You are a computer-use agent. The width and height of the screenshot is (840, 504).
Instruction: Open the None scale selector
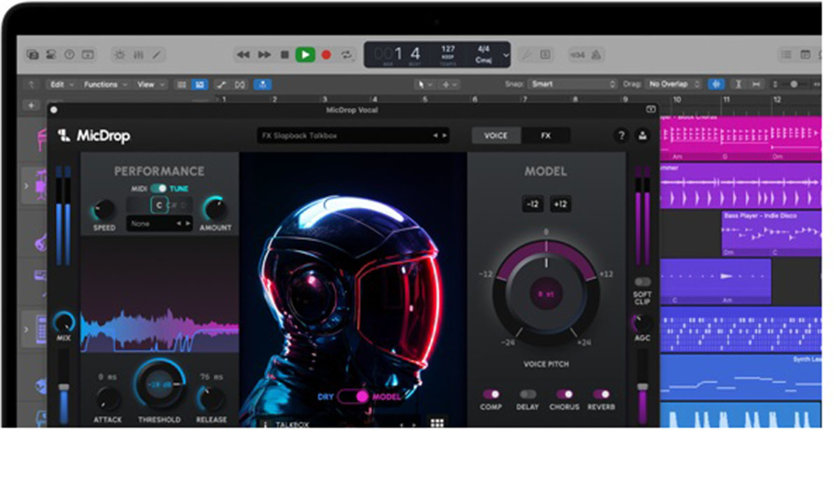[x=159, y=224]
